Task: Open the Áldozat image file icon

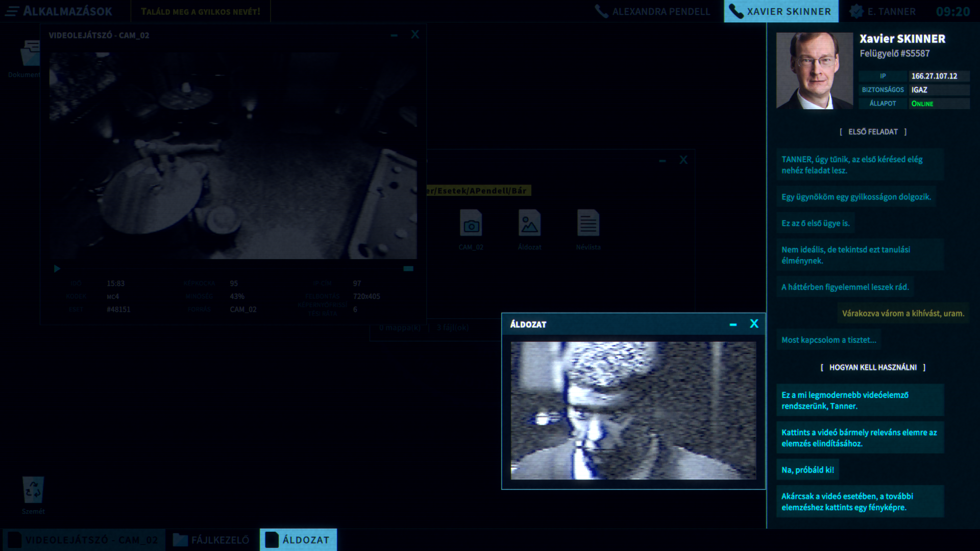Action: point(529,223)
